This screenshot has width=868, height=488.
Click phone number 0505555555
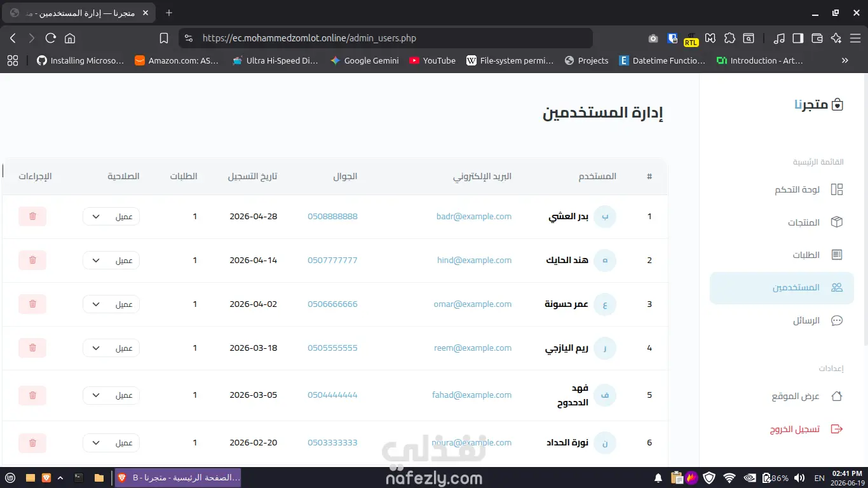332,348
